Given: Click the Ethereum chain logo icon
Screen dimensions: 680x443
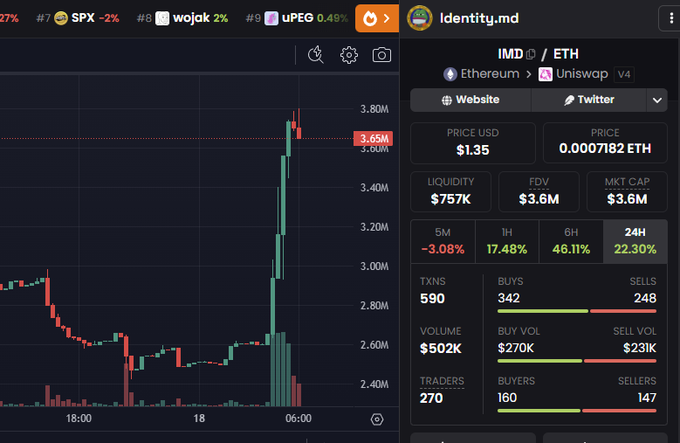Looking at the screenshot, I should (450, 74).
